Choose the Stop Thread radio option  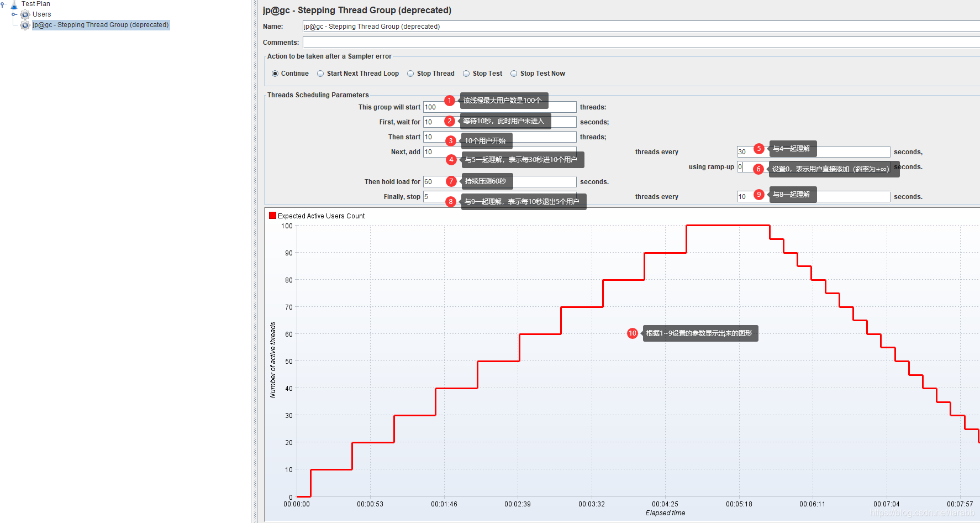coord(410,74)
